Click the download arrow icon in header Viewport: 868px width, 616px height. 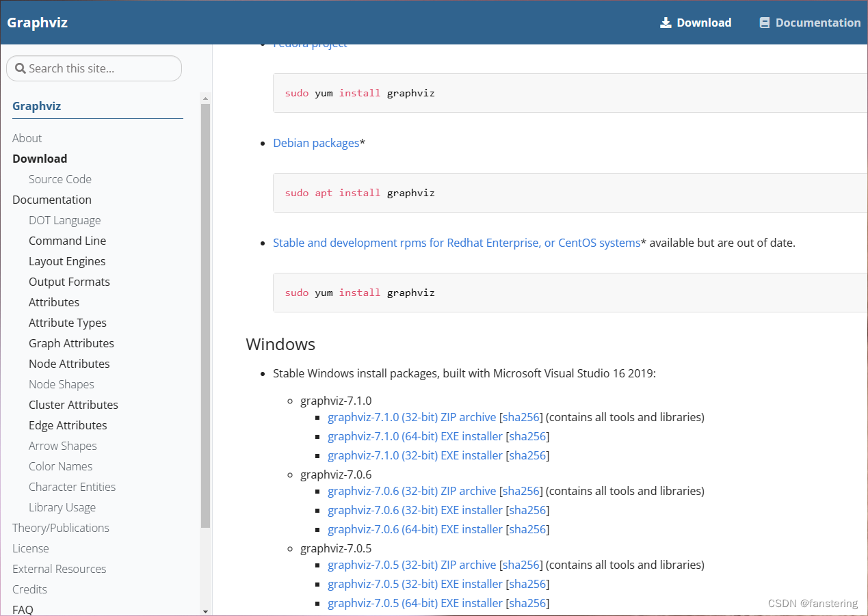point(666,23)
